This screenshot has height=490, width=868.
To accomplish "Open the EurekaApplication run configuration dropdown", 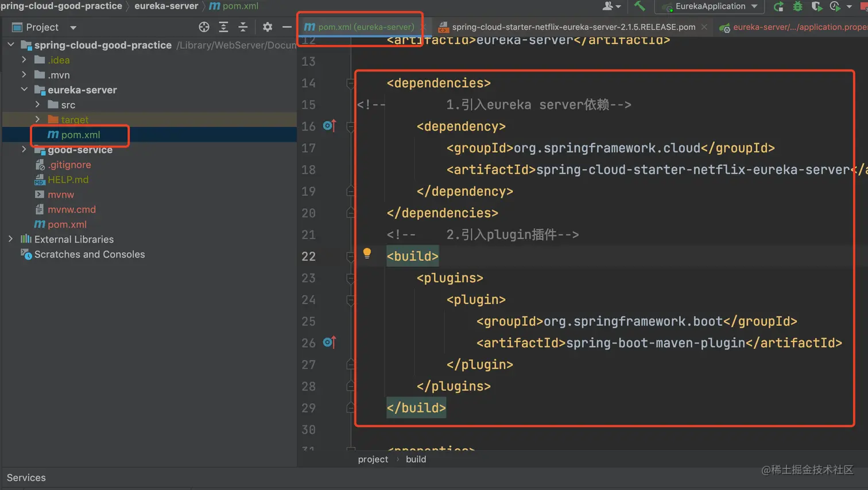I will tap(710, 6).
